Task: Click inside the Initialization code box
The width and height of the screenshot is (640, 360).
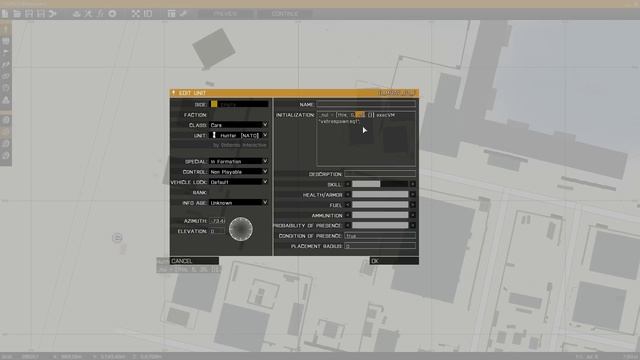Action: (x=366, y=139)
